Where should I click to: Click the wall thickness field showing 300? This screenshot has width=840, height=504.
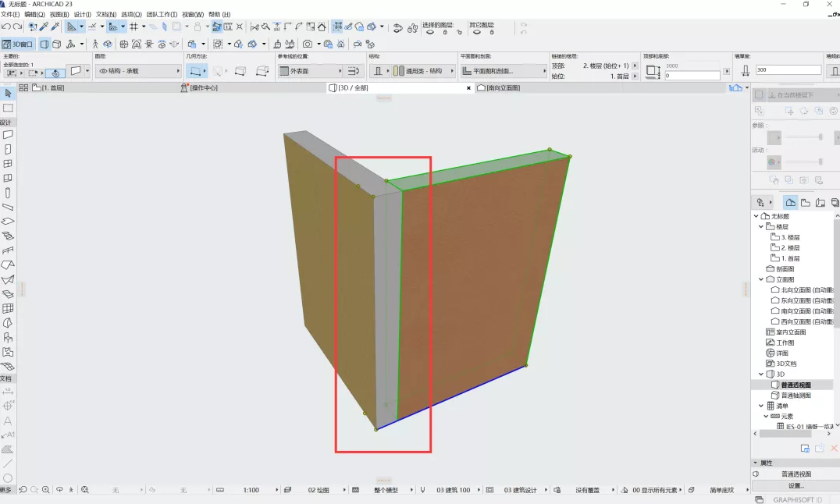coord(788,69)
